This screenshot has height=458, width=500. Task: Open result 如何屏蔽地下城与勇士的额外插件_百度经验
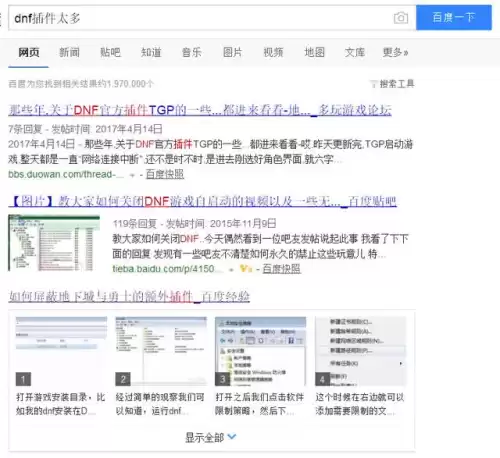pyautogui.click(x=129, y=296)
